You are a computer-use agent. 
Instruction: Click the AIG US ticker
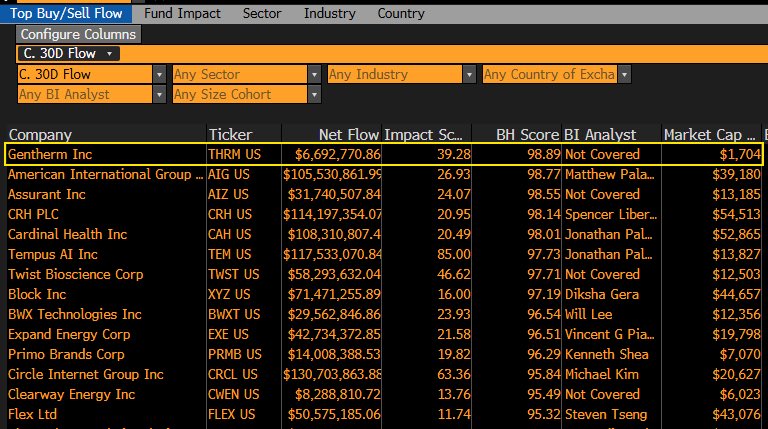pos(229,174)
